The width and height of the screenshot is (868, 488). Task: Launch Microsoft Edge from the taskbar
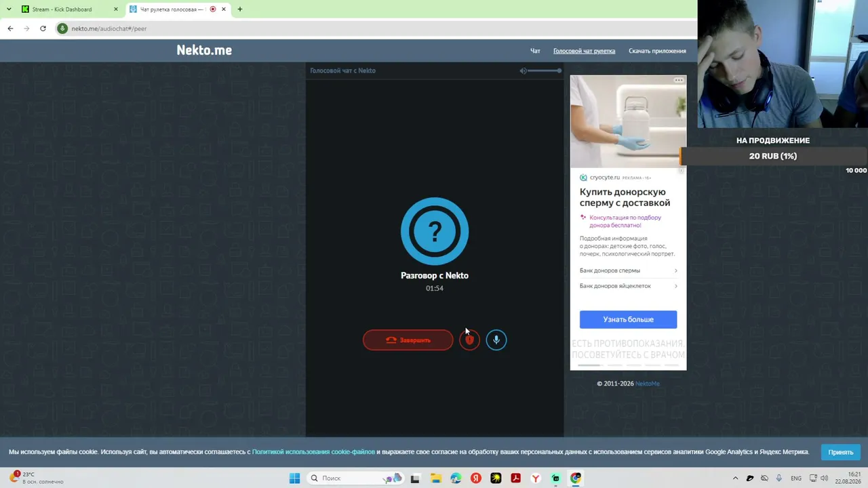tap(456, 479)
